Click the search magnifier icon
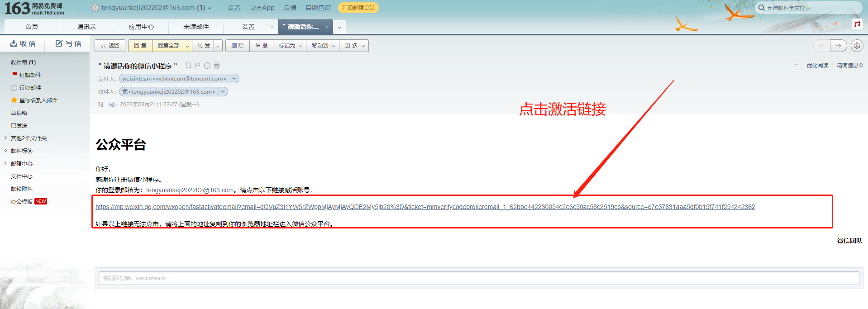 tap(762, 8)
